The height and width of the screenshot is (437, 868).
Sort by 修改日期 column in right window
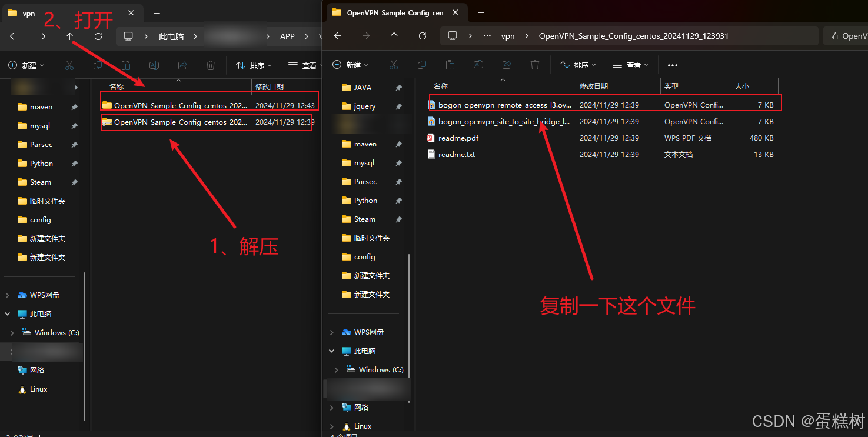pyautogui.click(x=618, y=86)
